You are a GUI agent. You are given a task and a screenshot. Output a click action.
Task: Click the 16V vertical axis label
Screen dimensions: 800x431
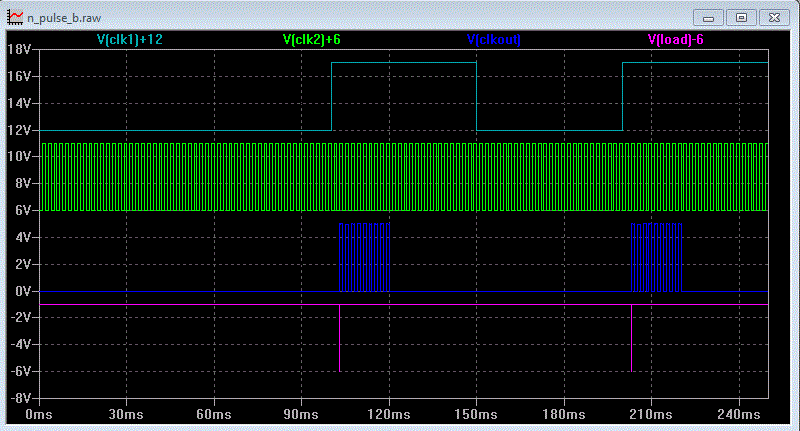19,77
